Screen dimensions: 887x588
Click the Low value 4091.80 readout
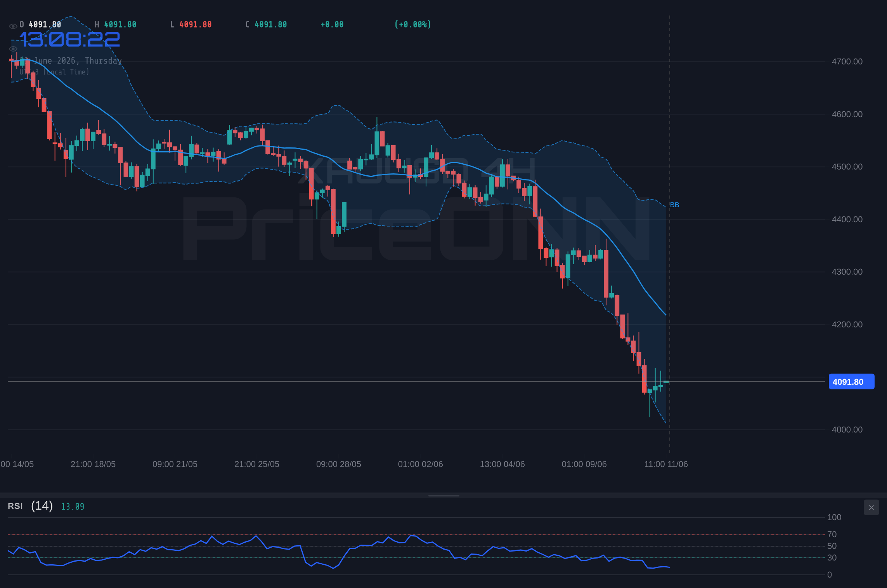tap(196, 24)
